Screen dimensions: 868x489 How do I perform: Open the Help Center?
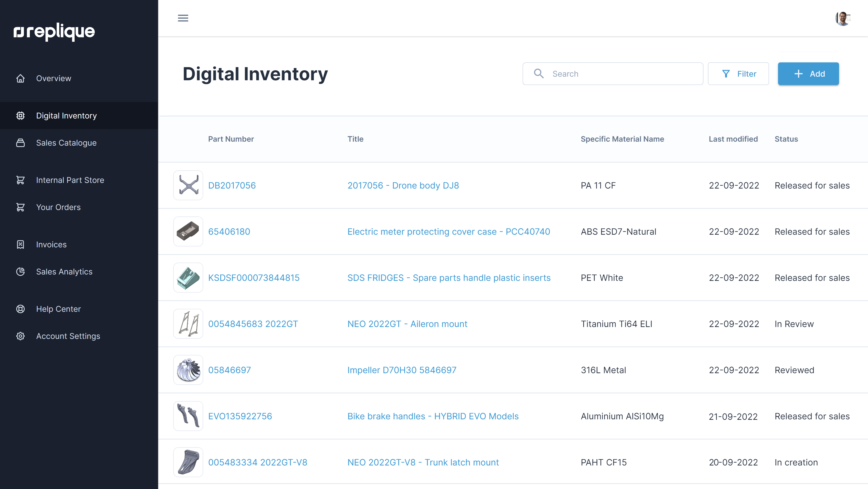coord(79,309)
